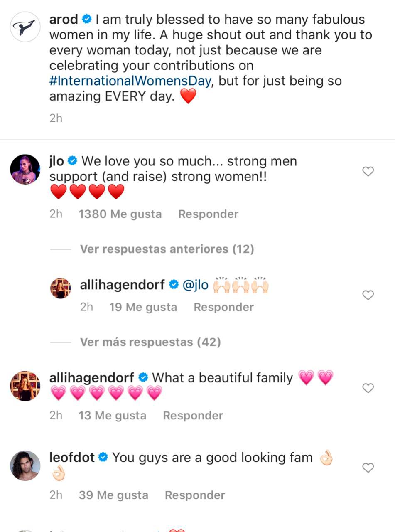Image resolution: width=395 pixels, height=532 pixels.
Task: Open jlo's profile avatar
Action: [25, 169]
